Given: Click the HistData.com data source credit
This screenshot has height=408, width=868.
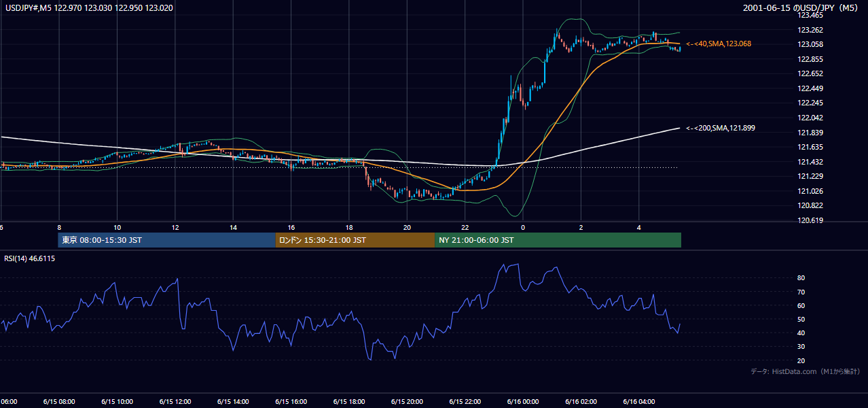Looking at the screenshot, I should (806, 371).
